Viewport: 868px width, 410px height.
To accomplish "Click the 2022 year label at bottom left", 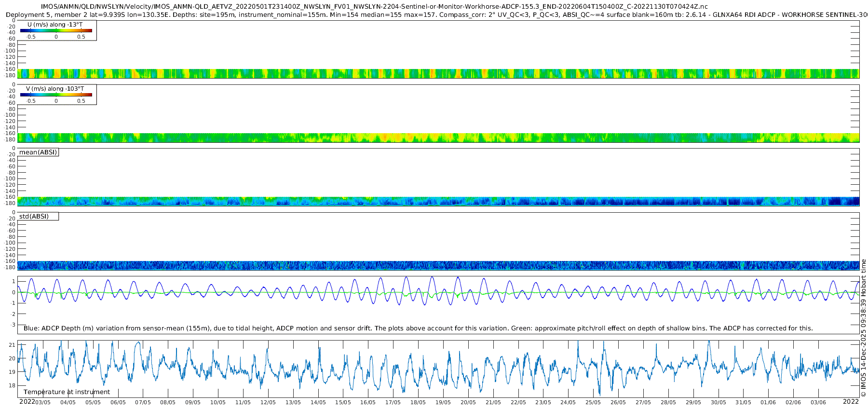I will coord(27,402).
